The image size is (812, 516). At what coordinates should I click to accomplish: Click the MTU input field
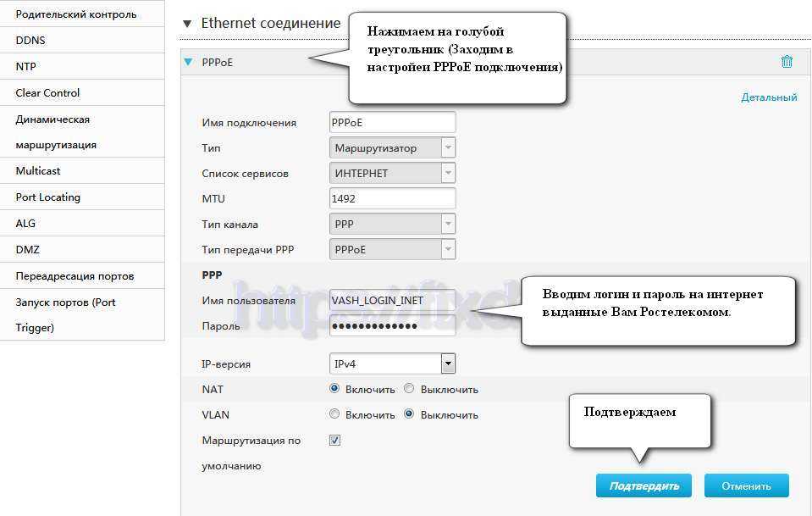pos(392,199)
